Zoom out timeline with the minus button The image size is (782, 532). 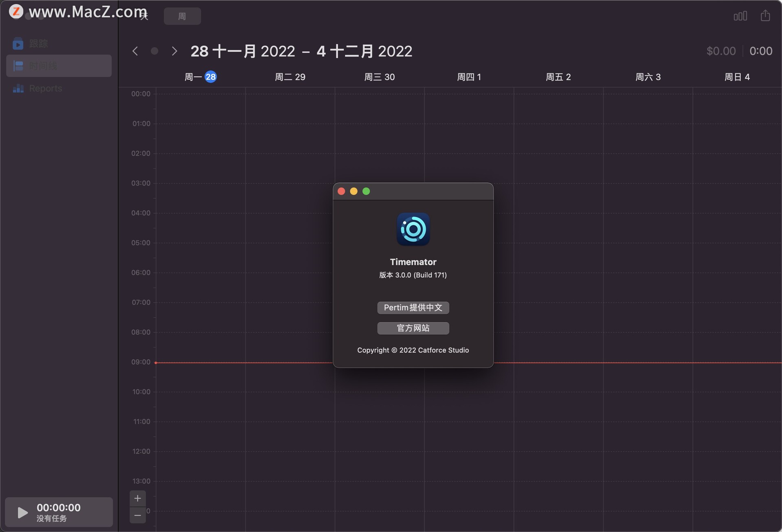pyautogui.click(x=138, y=515)
